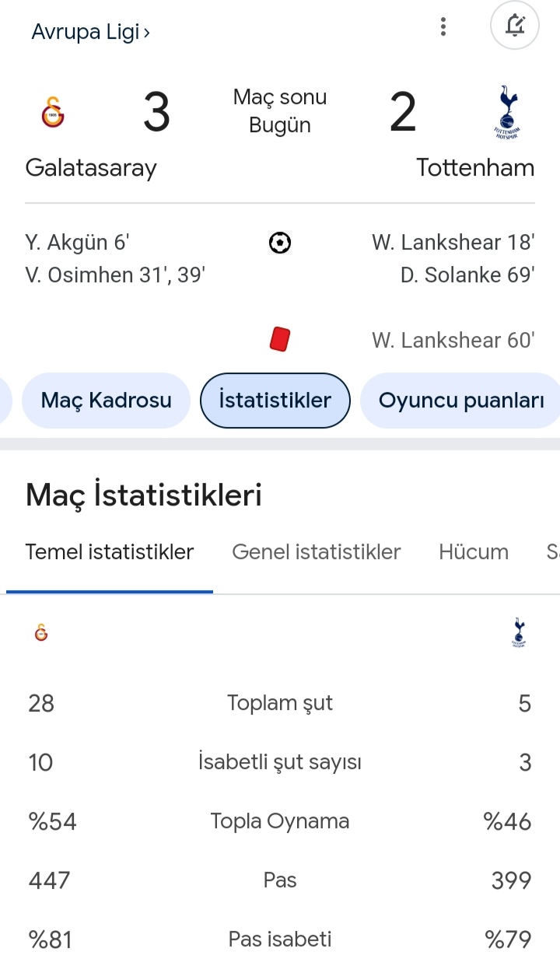This screenshot has height=962, width=560.
Task: Switch to the Maç Kadrosu chip
Action: [106, 401]
